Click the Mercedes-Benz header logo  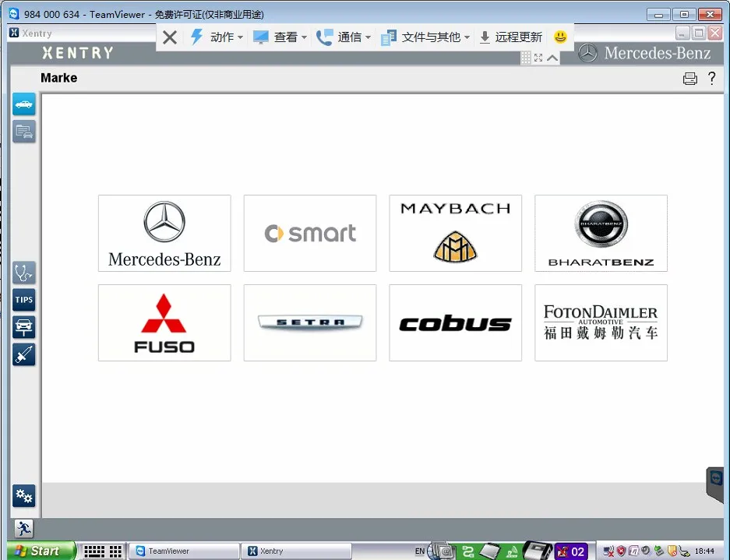(x=645, y=53)
